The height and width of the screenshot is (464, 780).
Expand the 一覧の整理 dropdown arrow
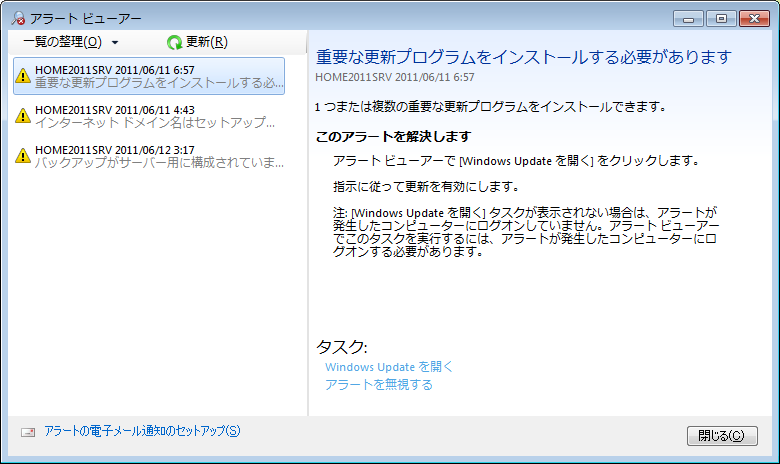pos(115,43)
